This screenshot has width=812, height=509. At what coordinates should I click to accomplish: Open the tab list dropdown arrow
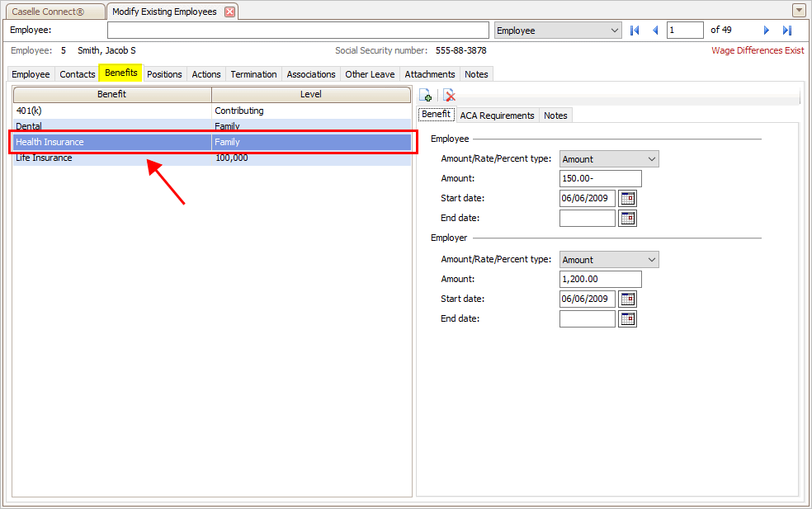pos(798,11)
